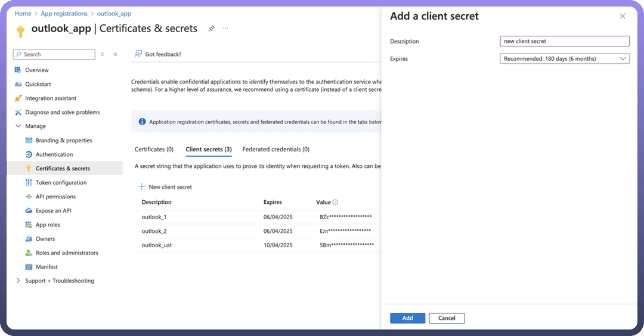This screenshot has width=644, height=336.
Task: Open Token configuration settings
Action: (61, 182)
